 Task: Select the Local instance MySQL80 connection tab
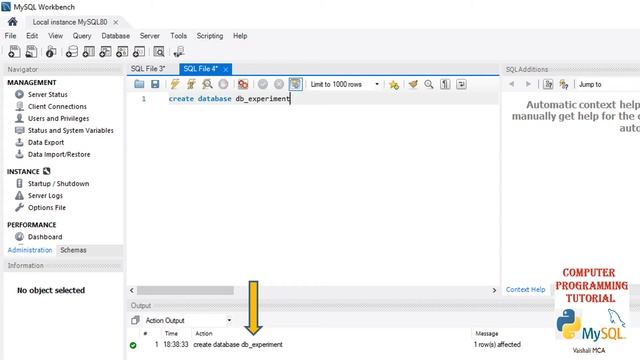coord(70,22)
